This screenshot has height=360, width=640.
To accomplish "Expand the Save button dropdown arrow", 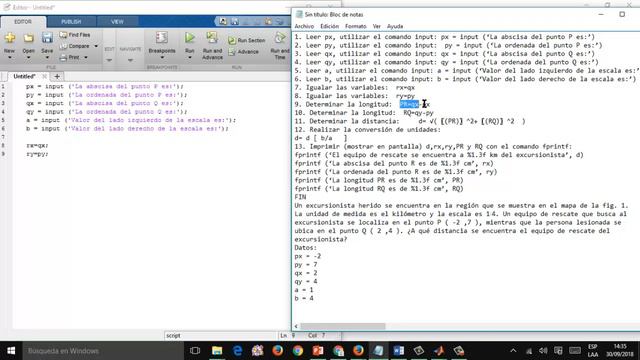I will click(x=47, y=58).
